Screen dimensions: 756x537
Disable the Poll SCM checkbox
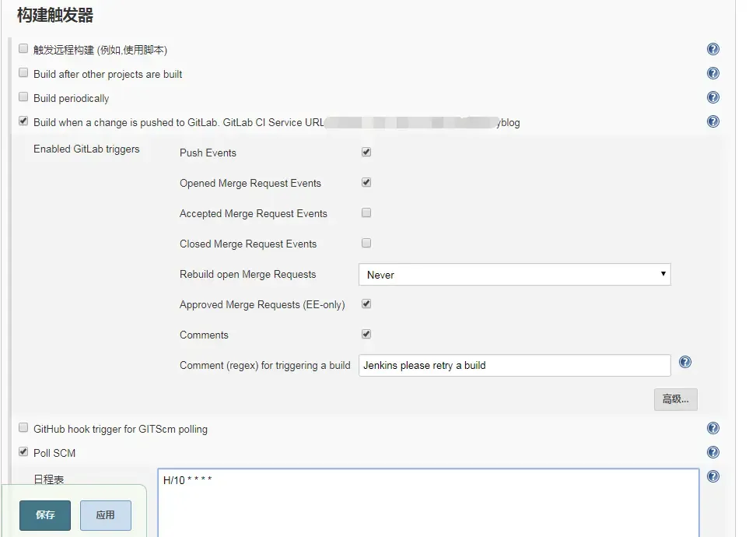(x=23, y=452)
